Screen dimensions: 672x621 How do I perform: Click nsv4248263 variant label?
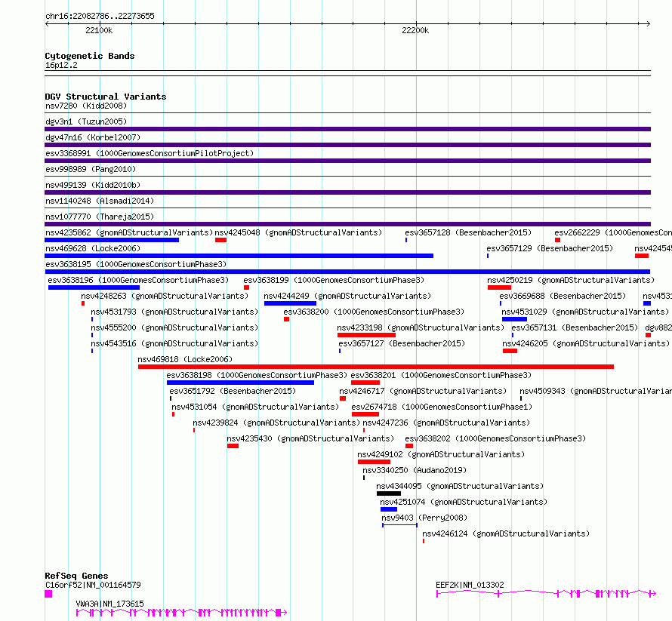pyautogui.click(x=165, y=296)
